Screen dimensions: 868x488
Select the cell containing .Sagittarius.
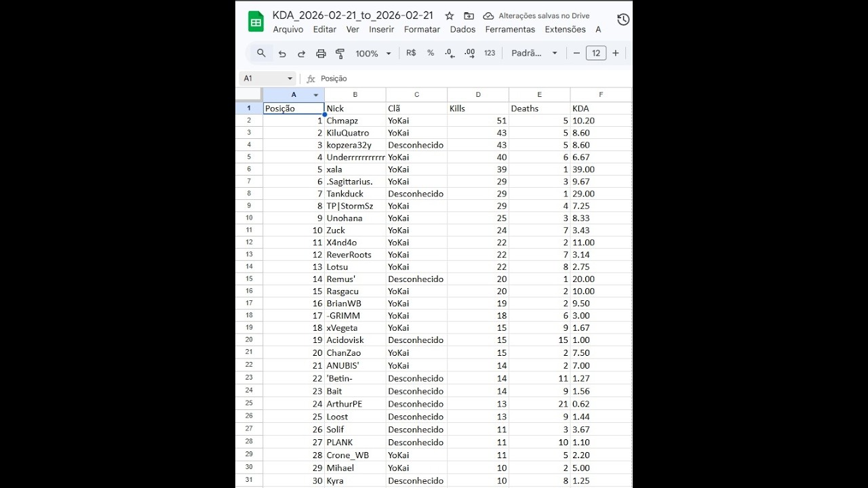355,182
